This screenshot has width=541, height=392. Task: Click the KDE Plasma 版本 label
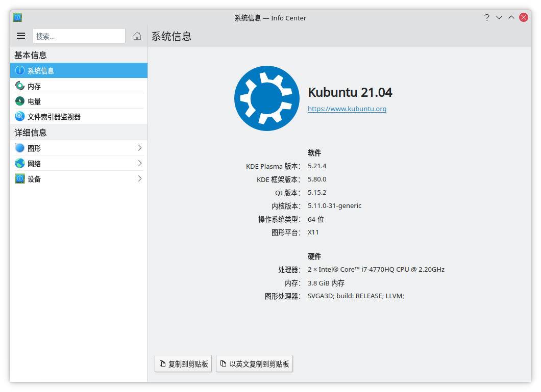pos(273,166)
